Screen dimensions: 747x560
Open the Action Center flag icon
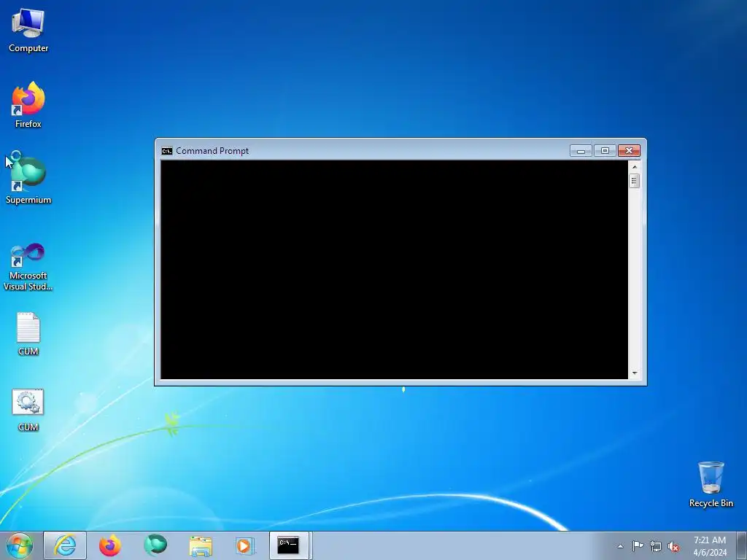coord(638,546)
